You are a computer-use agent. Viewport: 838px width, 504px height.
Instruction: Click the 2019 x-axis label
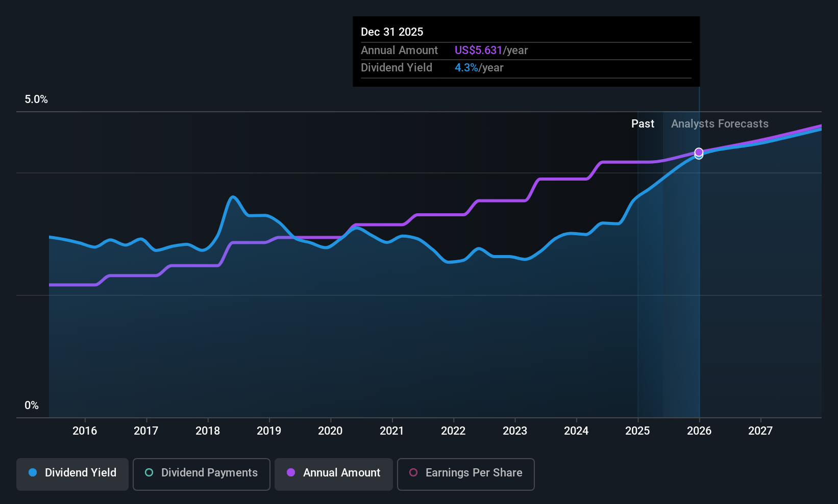(x=269, y=431)
